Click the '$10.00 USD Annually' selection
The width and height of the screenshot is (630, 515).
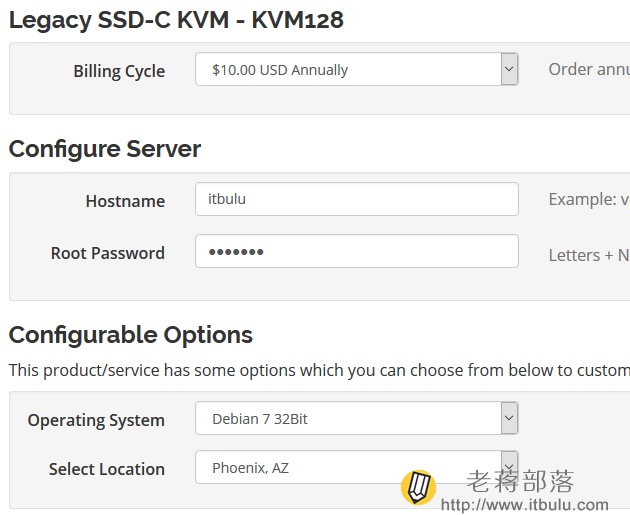pyautogui.click(x=348, y=70)
